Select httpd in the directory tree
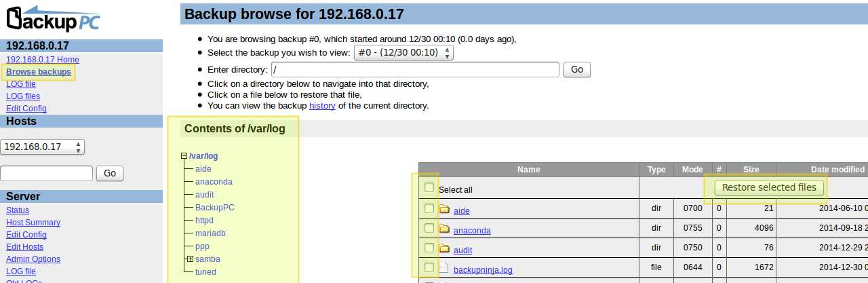 pos(204,221)
